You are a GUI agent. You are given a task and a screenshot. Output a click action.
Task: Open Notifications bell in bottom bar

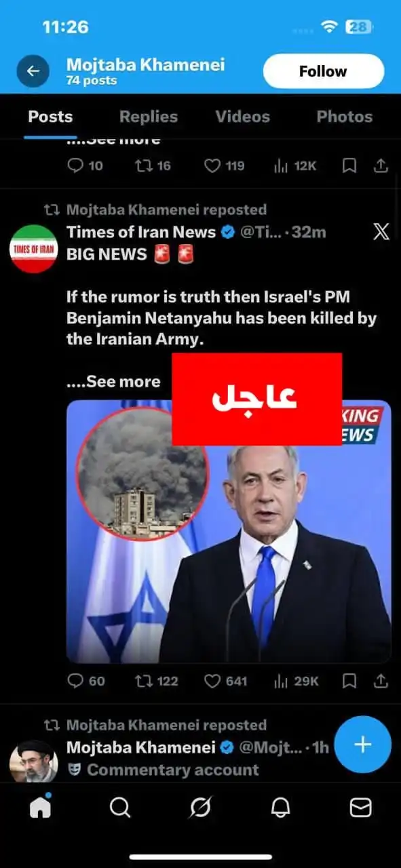pyautogui.click(x=280, y=807)
